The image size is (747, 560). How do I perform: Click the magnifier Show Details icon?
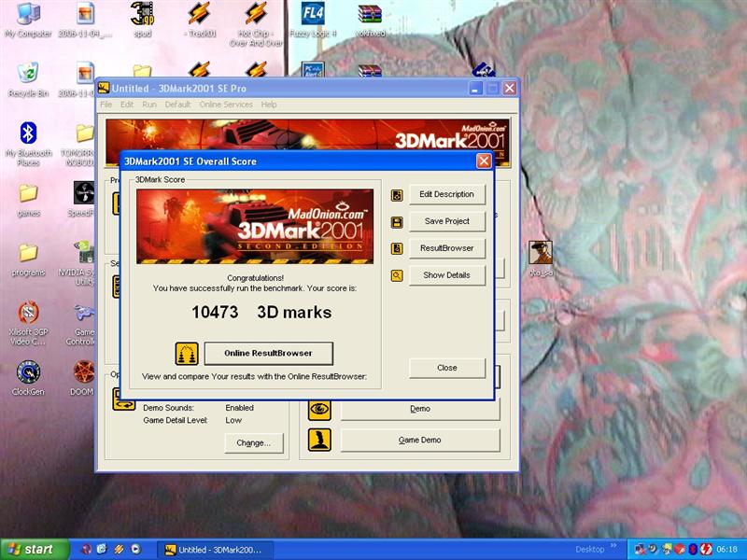coord(397,275)
